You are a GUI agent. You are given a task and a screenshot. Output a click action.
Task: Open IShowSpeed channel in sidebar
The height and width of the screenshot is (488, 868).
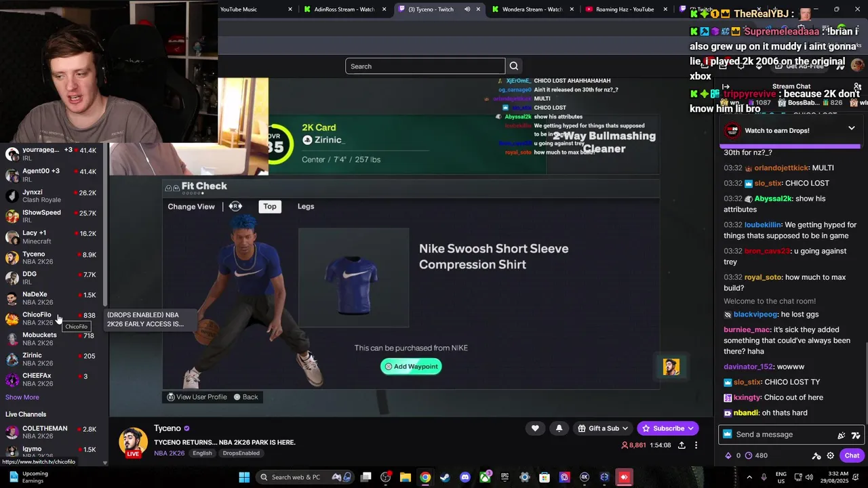51,216
